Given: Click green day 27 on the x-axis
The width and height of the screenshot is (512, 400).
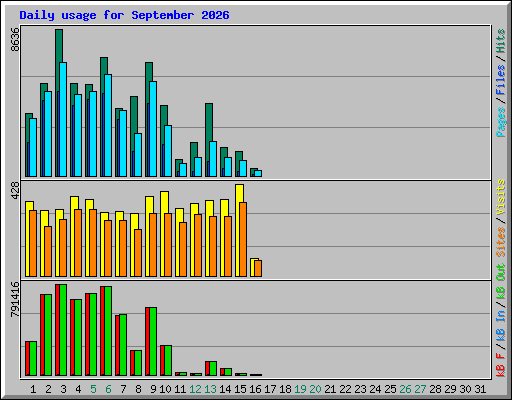Looking at the screenshot, I should click(420, 389).
